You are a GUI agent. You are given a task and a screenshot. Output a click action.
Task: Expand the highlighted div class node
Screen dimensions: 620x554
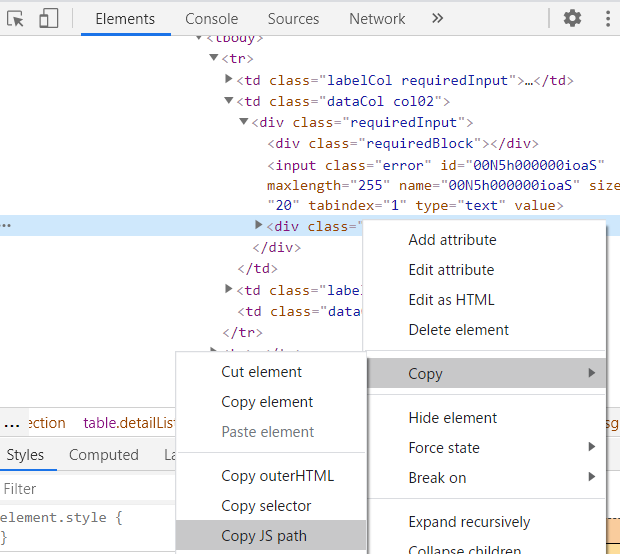[x=259, y=225]
